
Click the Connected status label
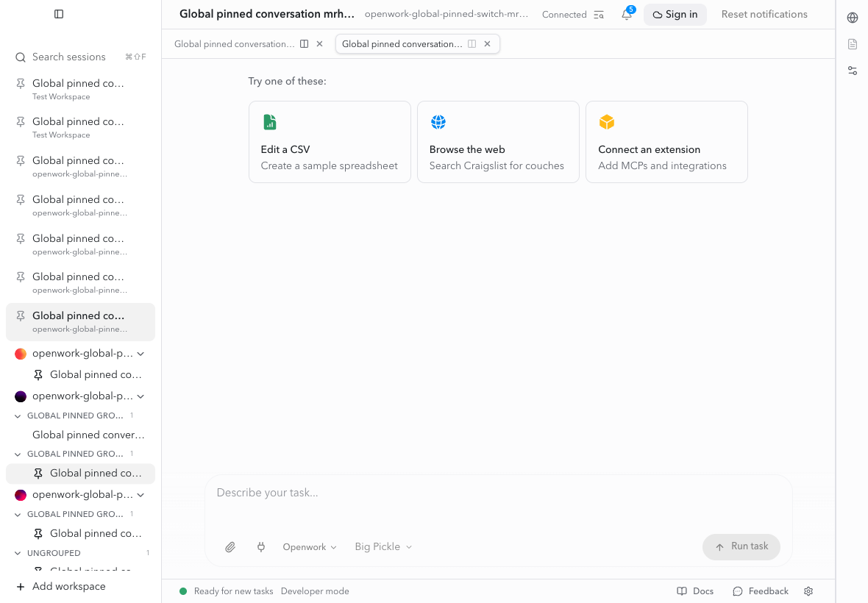point(564,15)
